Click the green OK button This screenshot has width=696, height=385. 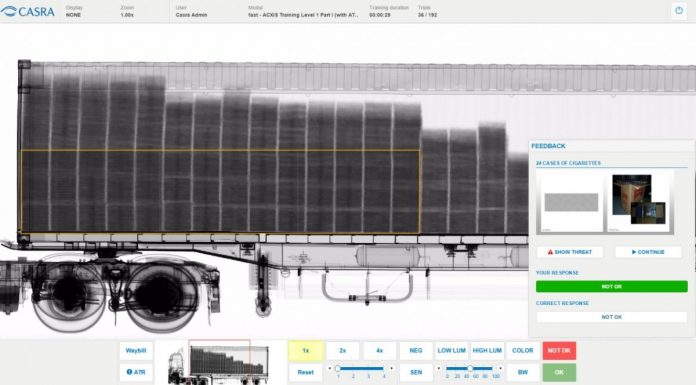click(x=559, y=372)
